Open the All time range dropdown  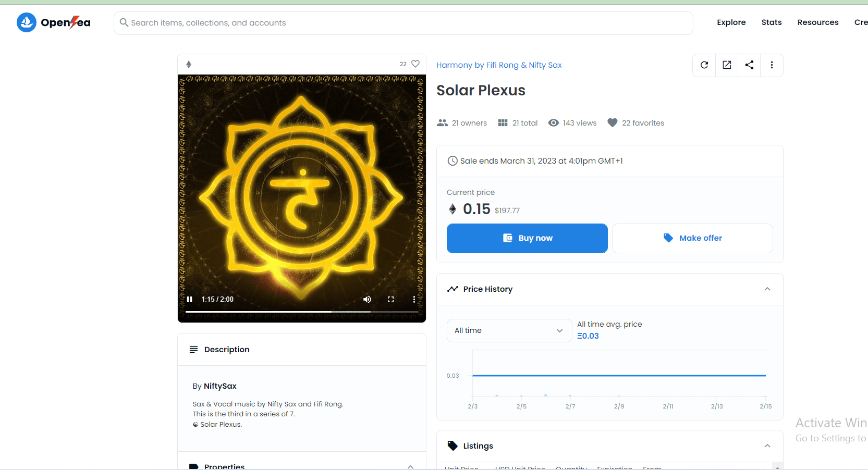pyautogui.click(x=509, y=330)
